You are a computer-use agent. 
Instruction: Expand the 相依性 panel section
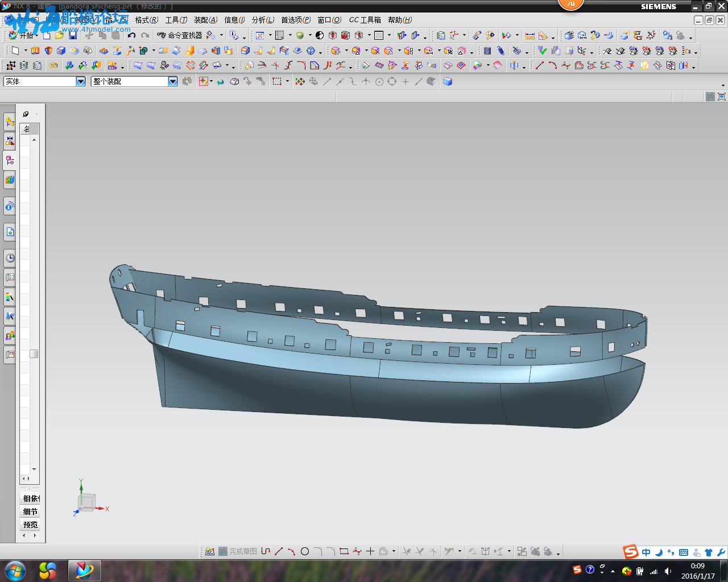(x=31, y=498)
